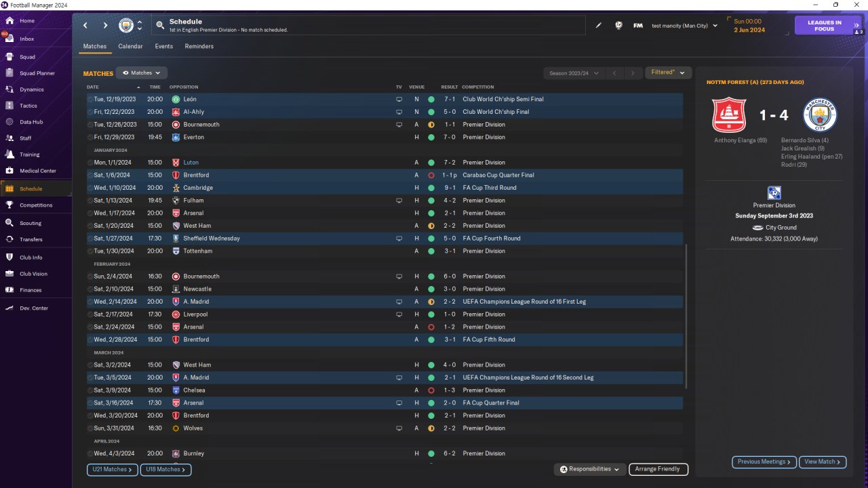Click the Nottm Forest crest in the match panel
The image size is (868, 488).
[729, 115]
